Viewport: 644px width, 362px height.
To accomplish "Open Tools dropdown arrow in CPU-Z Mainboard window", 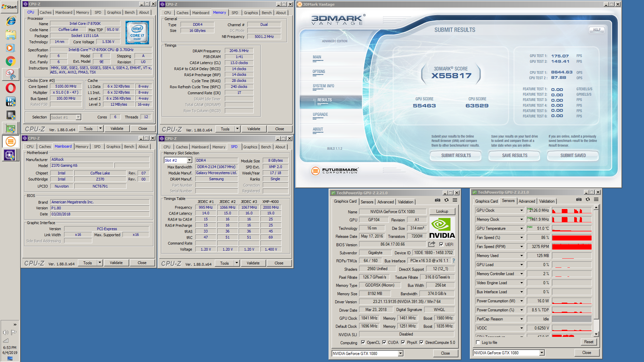I will coord(100,263).
